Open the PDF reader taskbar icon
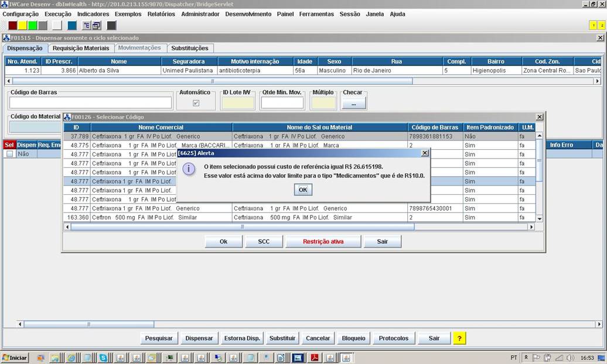The width and height of the screenshot is (607, 364). pyautogui.click(x=314, y=358)
